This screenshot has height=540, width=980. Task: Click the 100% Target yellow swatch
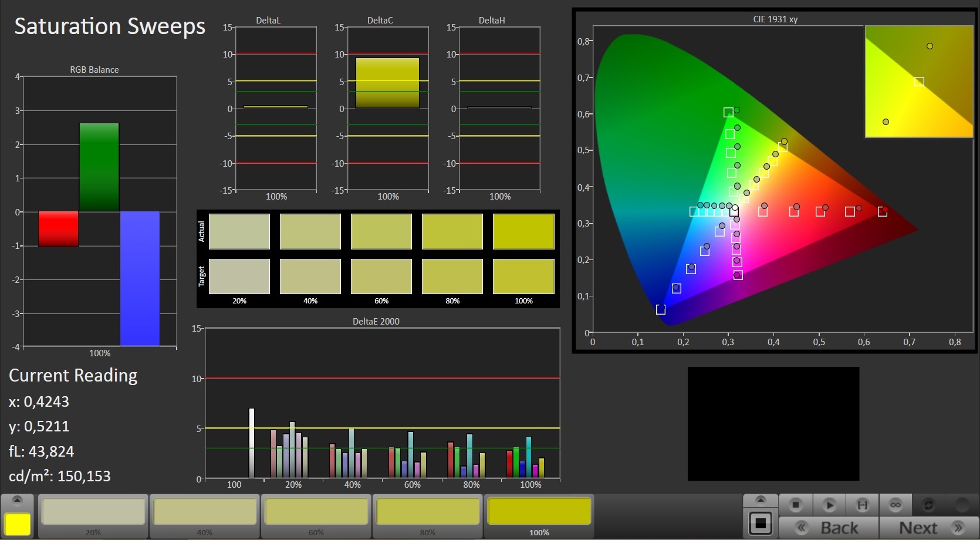point(523,276)
